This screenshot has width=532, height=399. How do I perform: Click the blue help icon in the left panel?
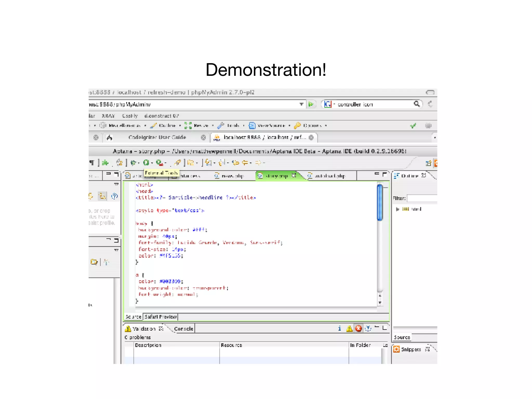pos(115,196)
